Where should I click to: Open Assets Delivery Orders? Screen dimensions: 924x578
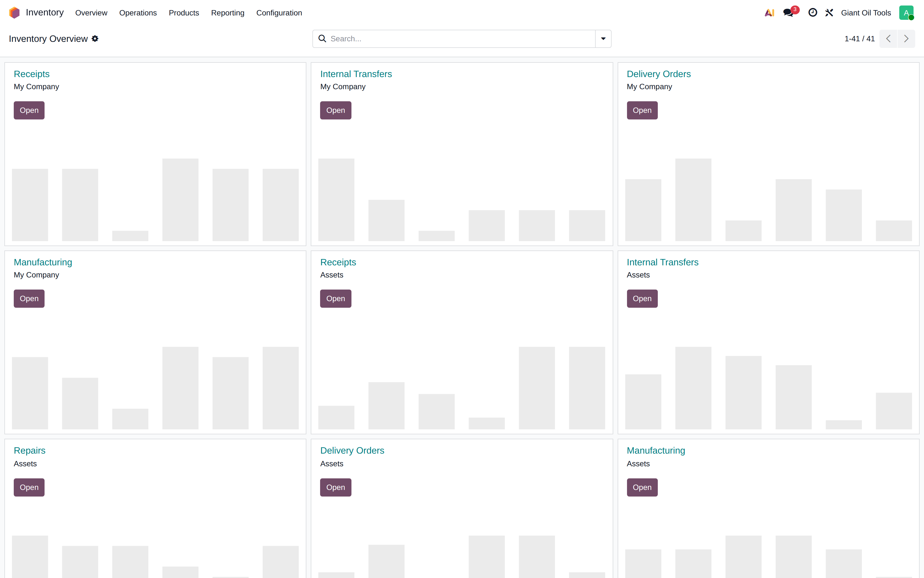click(335, 487)
